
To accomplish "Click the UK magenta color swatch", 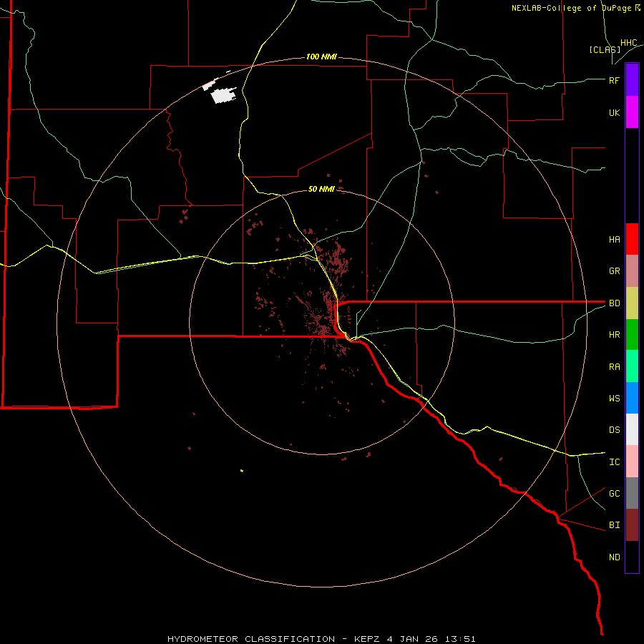I will click(x=632, y=112).
